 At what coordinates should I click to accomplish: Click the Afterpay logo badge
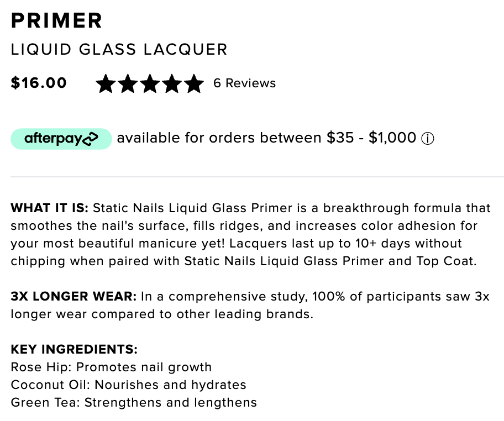coord(61,139)
